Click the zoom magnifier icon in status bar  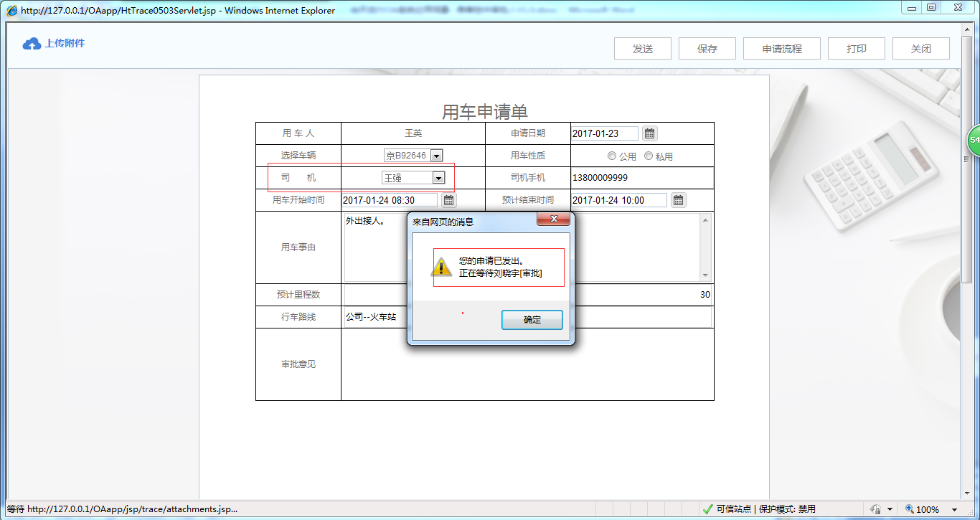910,508
